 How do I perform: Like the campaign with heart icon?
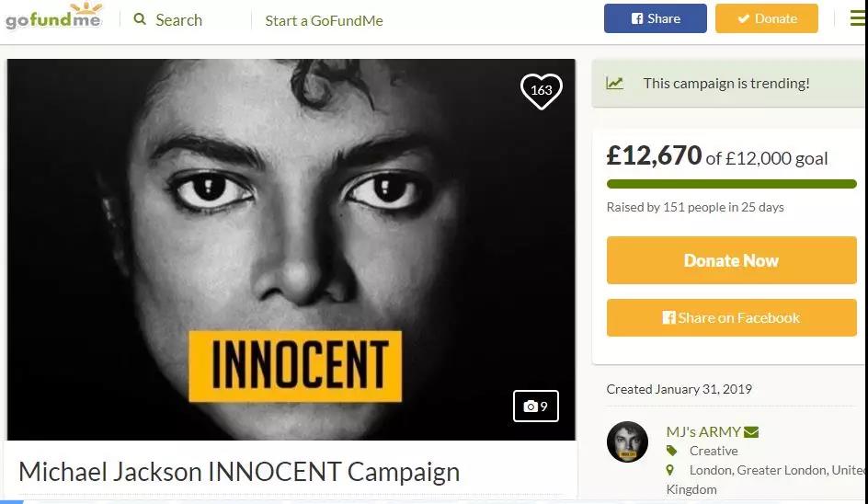pos(541,90)
